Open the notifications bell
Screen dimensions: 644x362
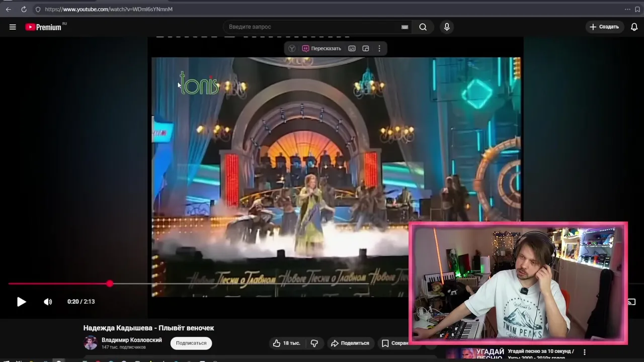pyautogui.click(x=634, y=27)
